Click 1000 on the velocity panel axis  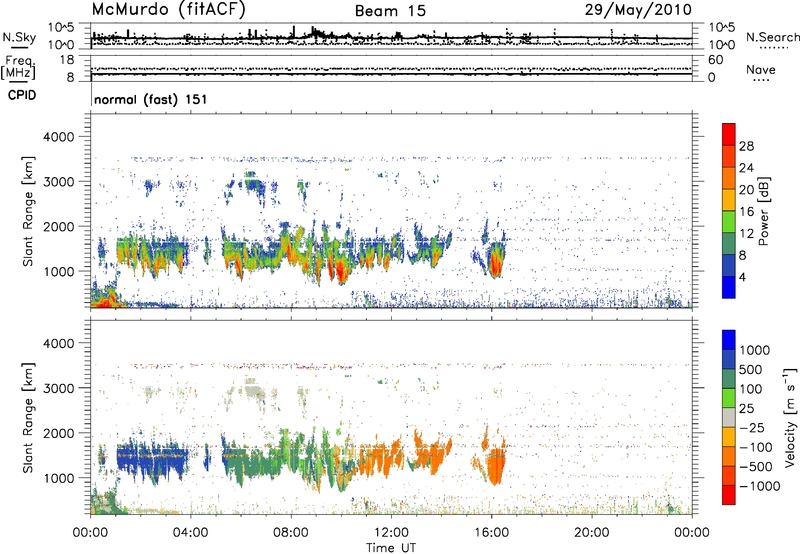(x=58, y=478)
